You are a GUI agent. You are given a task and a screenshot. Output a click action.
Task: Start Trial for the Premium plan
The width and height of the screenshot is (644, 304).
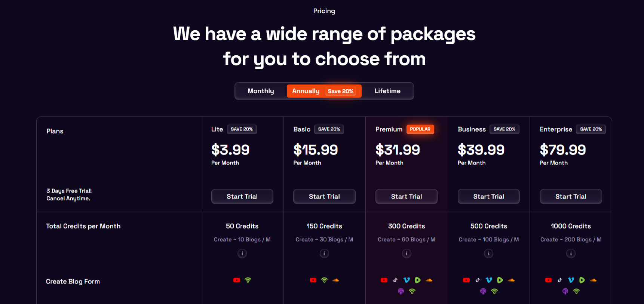pyautogui.click(x=406, y=196)
